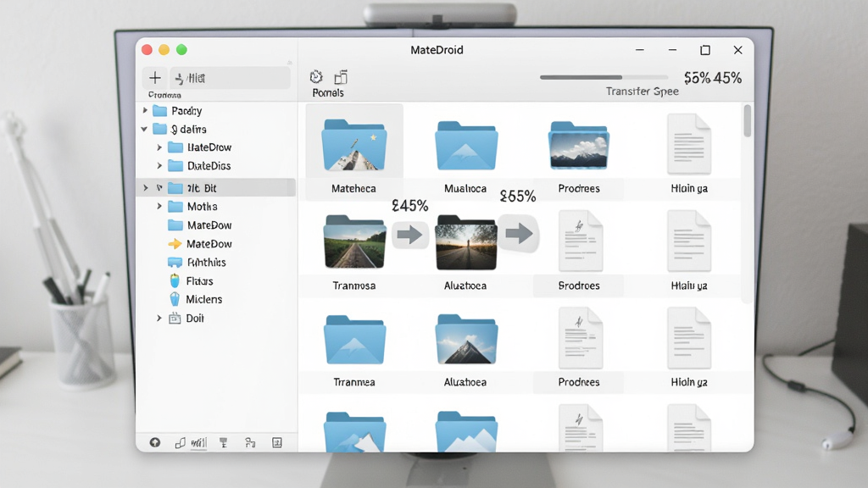
Task: Click the stacked windows icon beside the gear
Action: click(341, 77)
